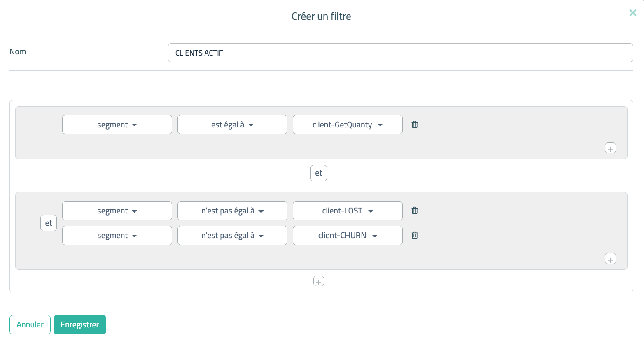Open segment field dropdown on client-CHURN row

click(x=117, y=236)
